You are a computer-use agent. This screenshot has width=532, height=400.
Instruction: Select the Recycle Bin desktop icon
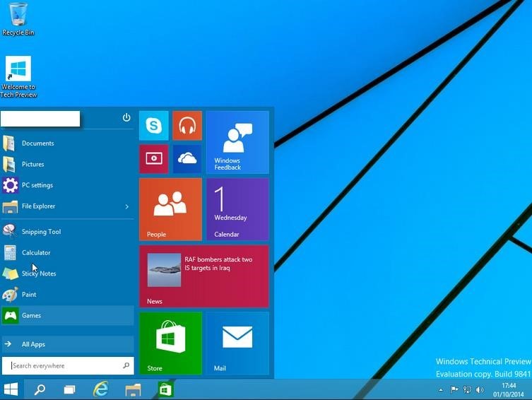tap(18, 19)
